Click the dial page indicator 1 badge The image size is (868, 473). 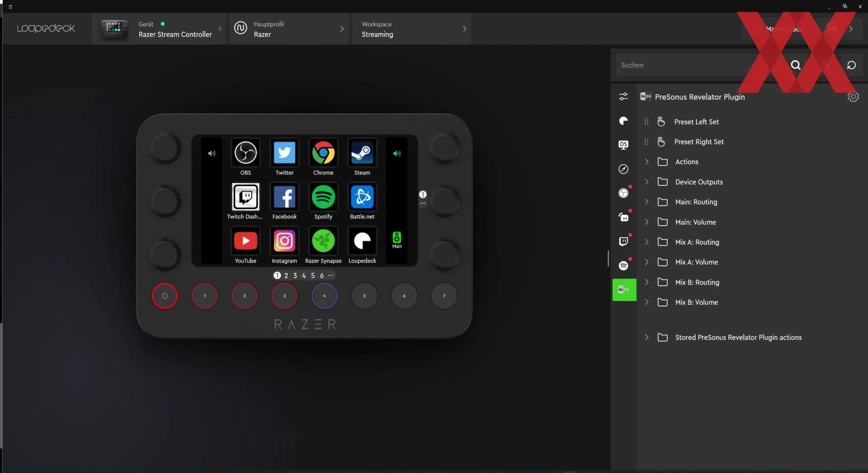tap(423, 194)
